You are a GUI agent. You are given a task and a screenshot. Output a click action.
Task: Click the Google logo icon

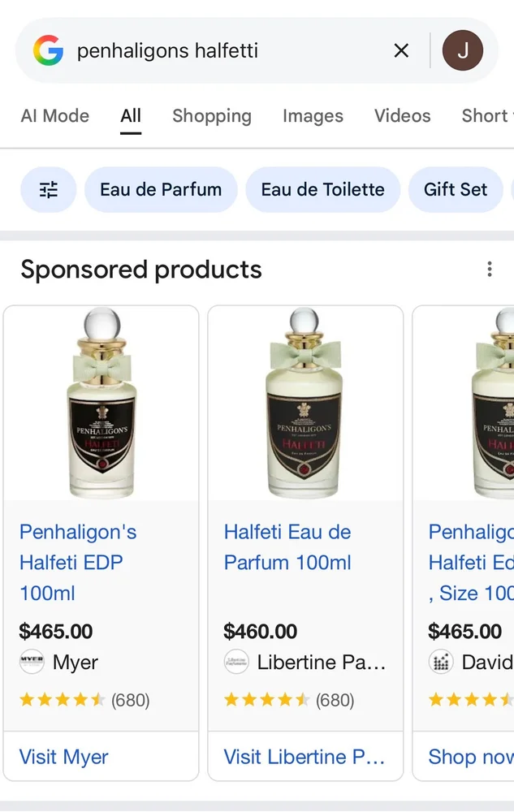48,51
